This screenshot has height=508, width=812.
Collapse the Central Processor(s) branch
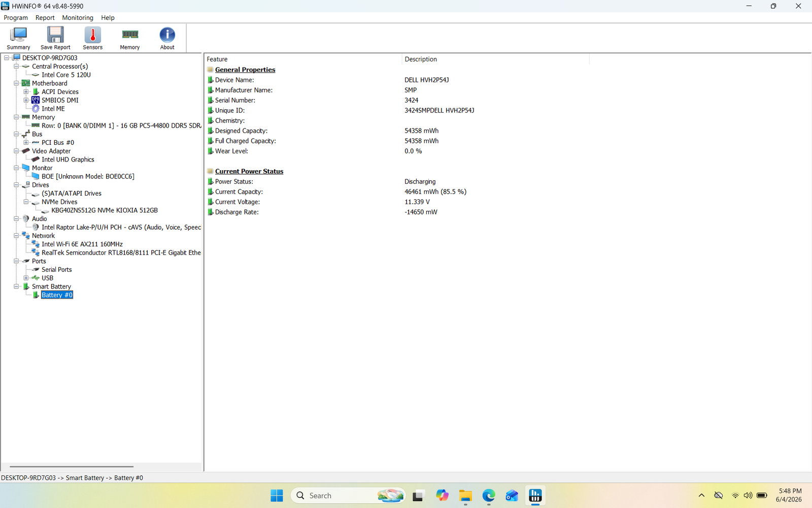click(x=16, y=67)
